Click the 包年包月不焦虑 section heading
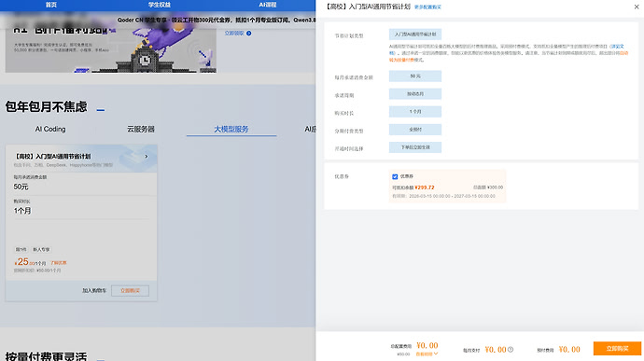Image resolution: width=644 pixels, height=361 pixels. pyautogui.click(x=46, y=106)
